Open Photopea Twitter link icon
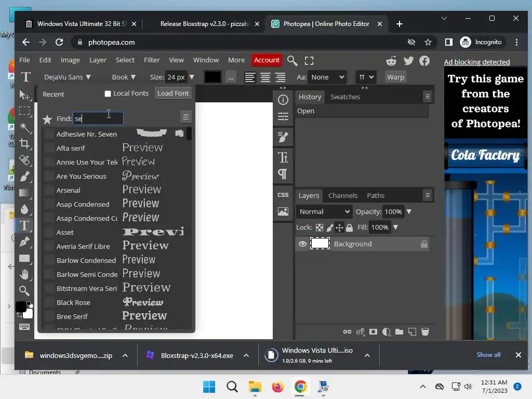Screen dimensions: 532x399 [408, 60]
